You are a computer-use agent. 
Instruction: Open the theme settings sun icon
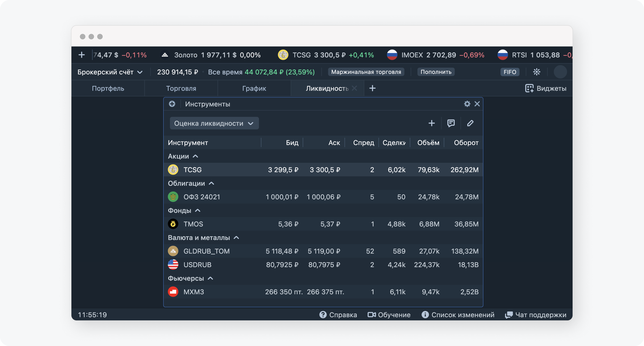point(536,72)
